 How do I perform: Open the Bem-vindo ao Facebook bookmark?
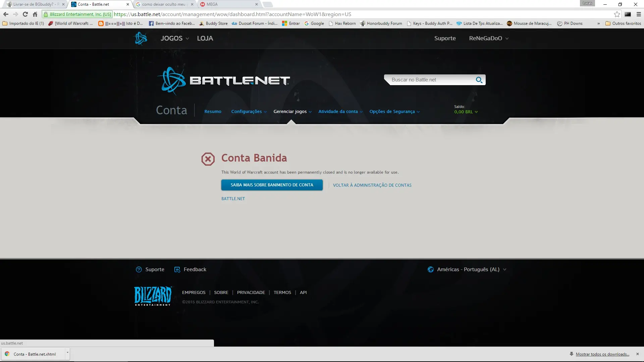[x=172, y=23]
